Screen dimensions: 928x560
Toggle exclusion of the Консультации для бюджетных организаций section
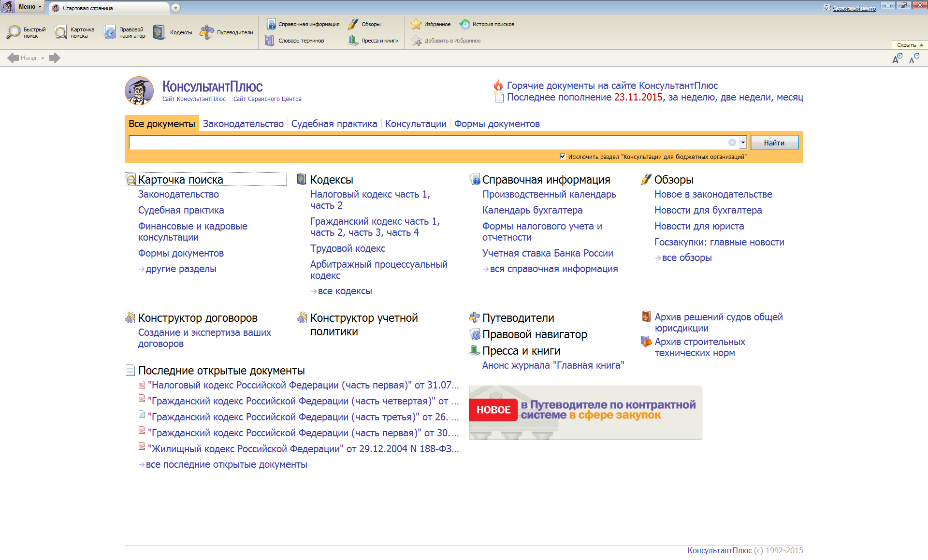point(563,156)
